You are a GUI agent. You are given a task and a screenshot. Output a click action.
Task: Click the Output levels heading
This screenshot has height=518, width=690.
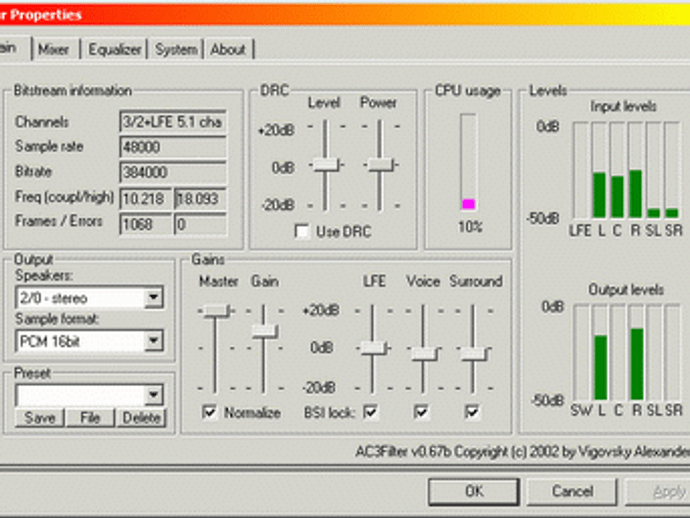626,290
